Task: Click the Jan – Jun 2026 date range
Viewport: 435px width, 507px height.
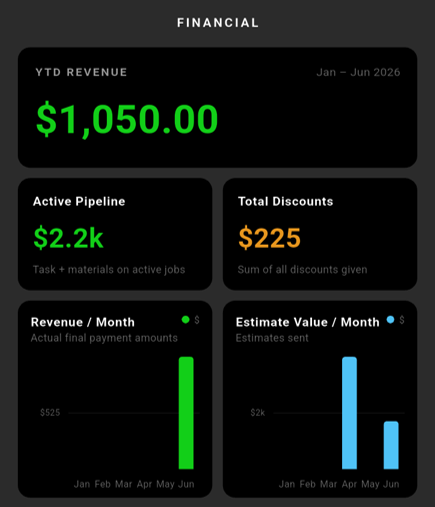Action: [x=358, y=72]
